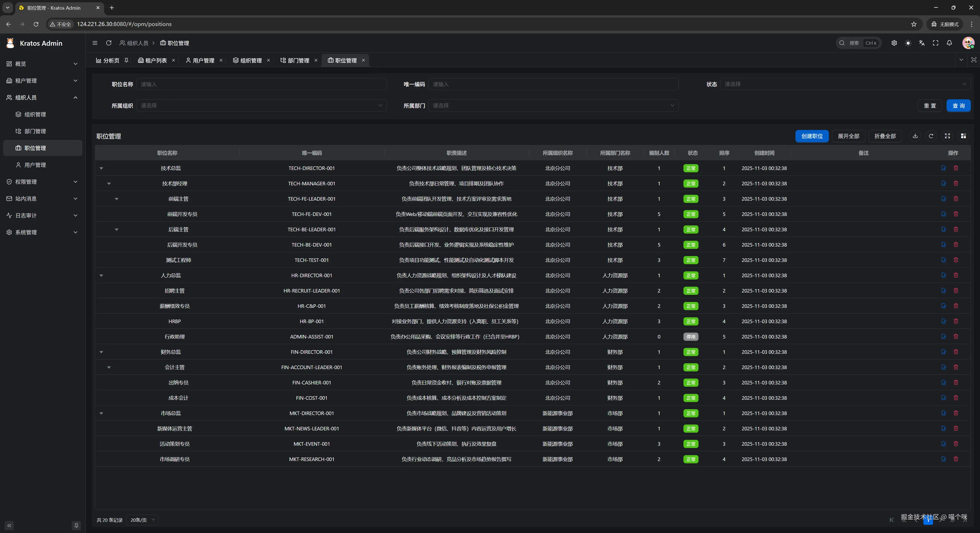Click the 职位名称 input field
Viewport: 980px width, 533px height.
pyautogui.click(x=261, y=84)
